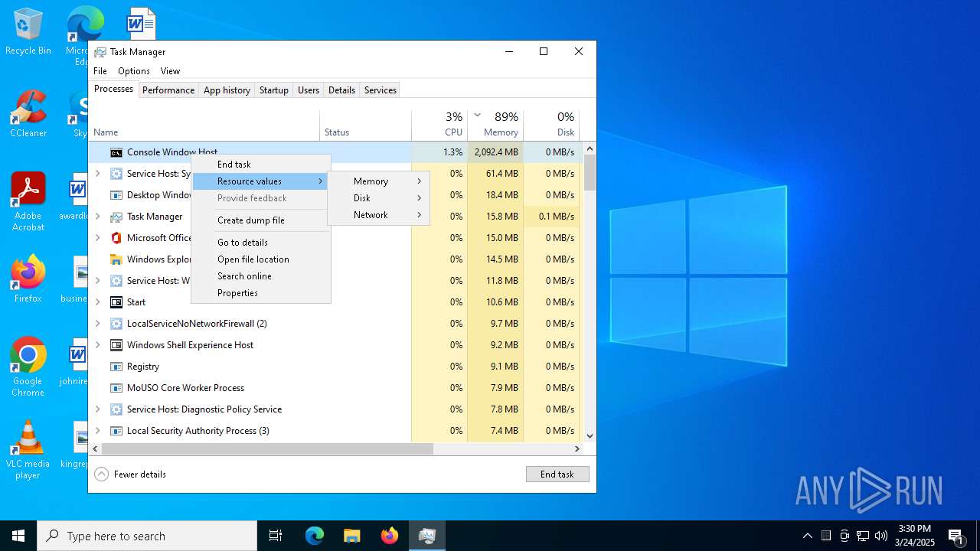Viewport: 980px width, 551px height.
Task: Expand Service Host: Diagnostic Policy Service group
Action: pos(97,409)
